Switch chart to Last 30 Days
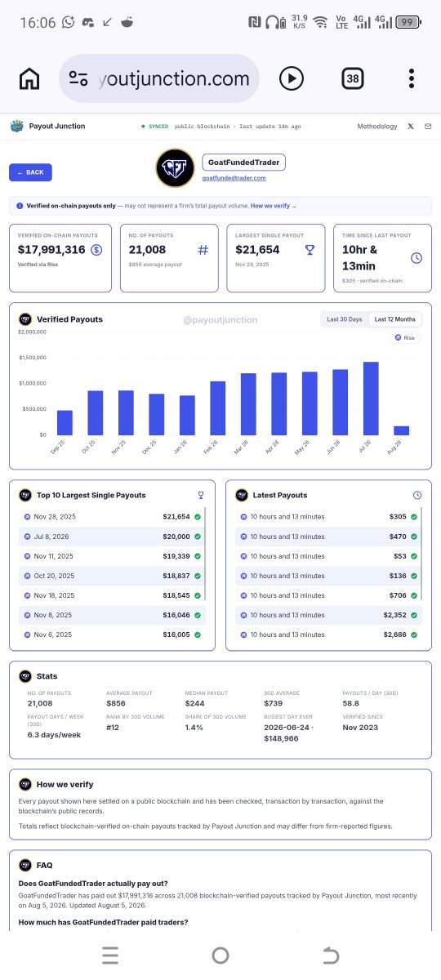 pyautogui.click(x=345, y=319)
